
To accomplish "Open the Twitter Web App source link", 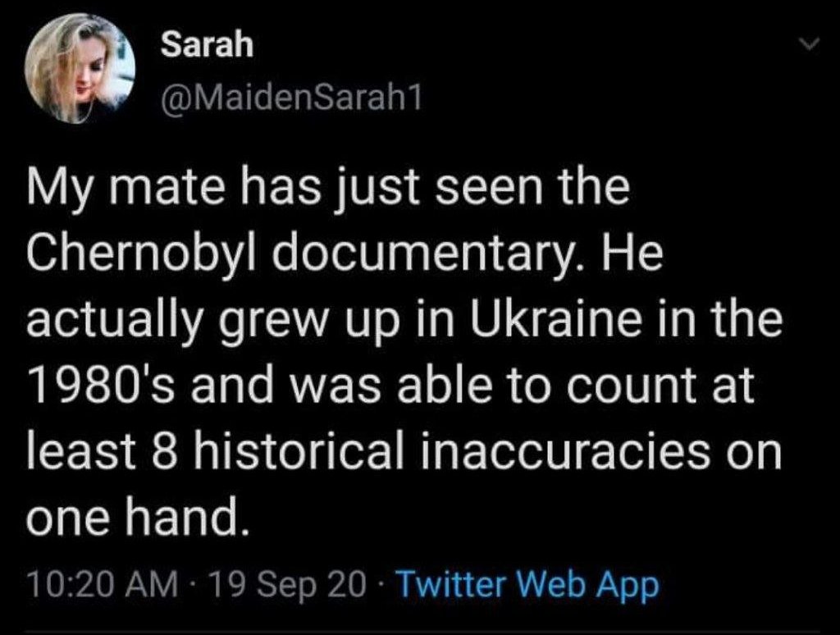I will click(526, 585).
